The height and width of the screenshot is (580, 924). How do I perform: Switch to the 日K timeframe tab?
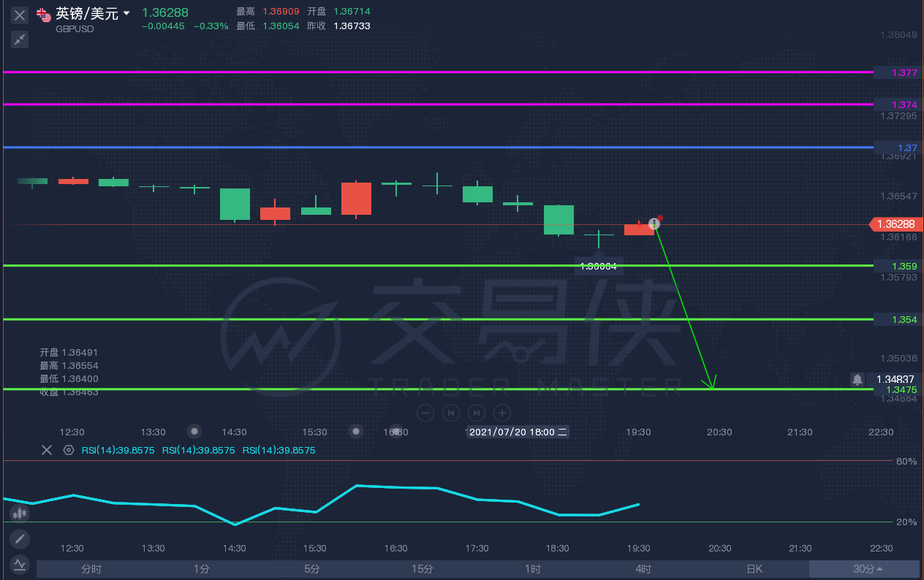[754, 569]
